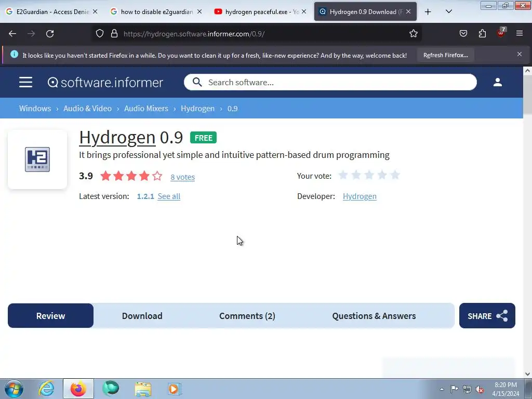Rate two stars in Your vote
This screenshot has width=532, height=399.
coord(356,175)
